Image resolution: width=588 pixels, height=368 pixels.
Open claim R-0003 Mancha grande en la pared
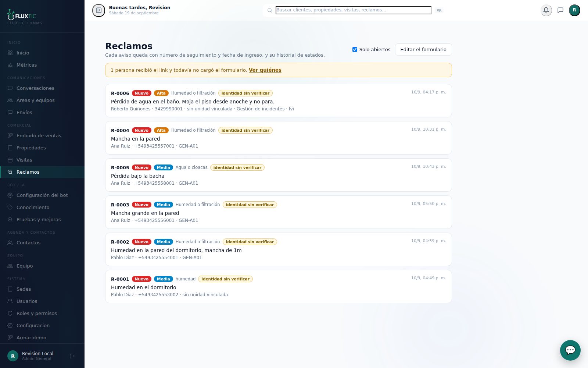coord(279,212)
